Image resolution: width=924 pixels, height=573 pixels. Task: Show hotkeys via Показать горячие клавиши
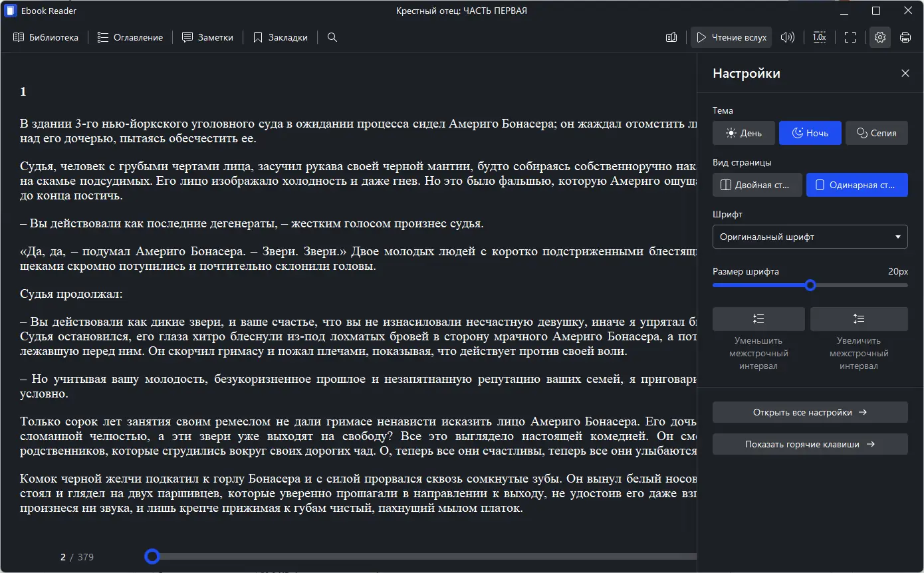(x=810, y=443)
